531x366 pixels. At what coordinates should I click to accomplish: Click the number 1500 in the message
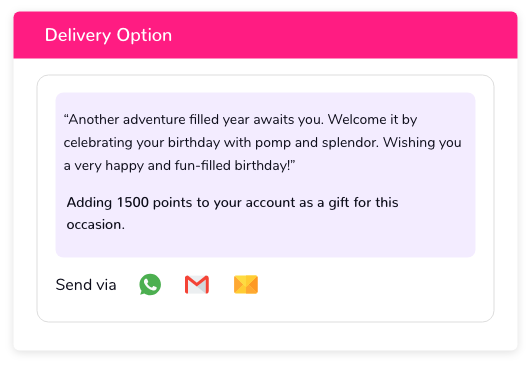[x=132, y=202]
